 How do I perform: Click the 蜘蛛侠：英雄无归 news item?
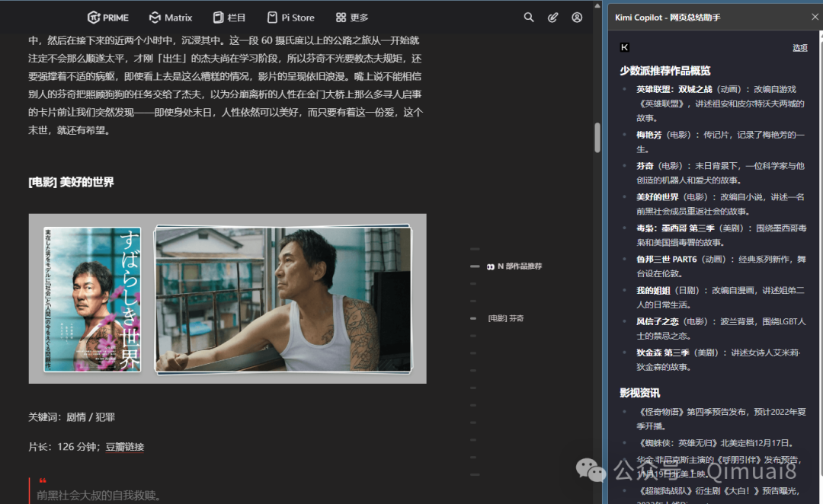(x=716, y=443)
